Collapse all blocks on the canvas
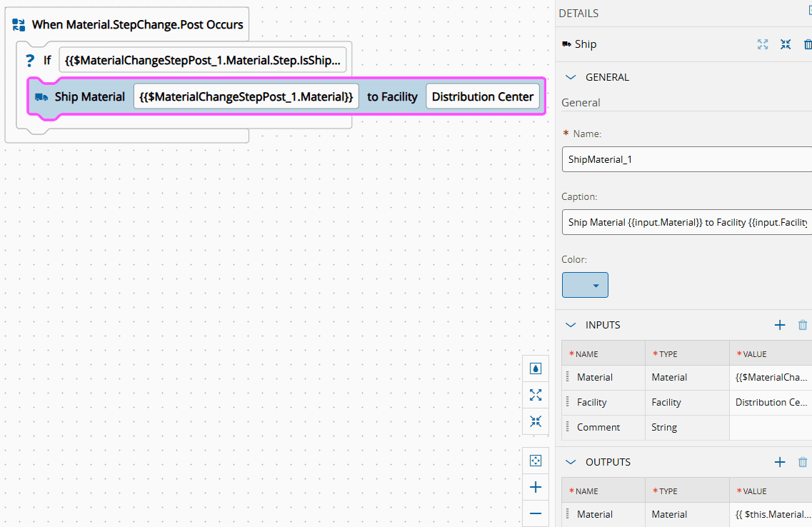 pos(536,421)
